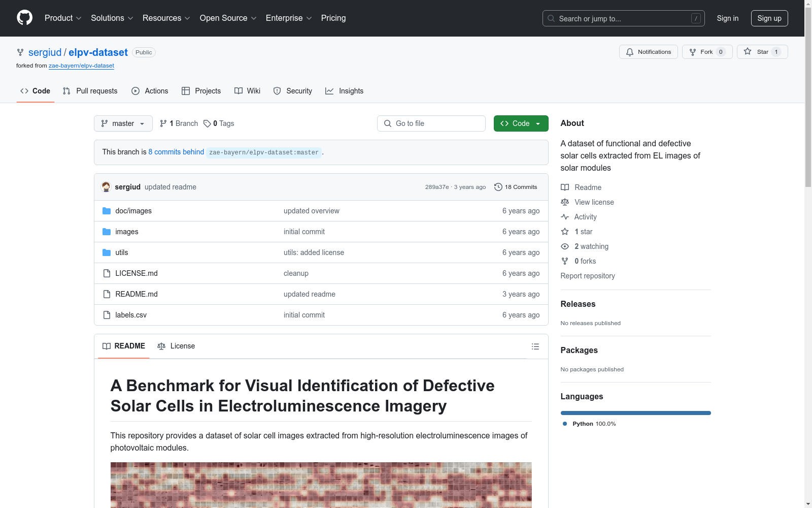812x508 pixels.
Task: Click the book icon next to Readme
Action: pyautogui.click(x=565, y=187)
